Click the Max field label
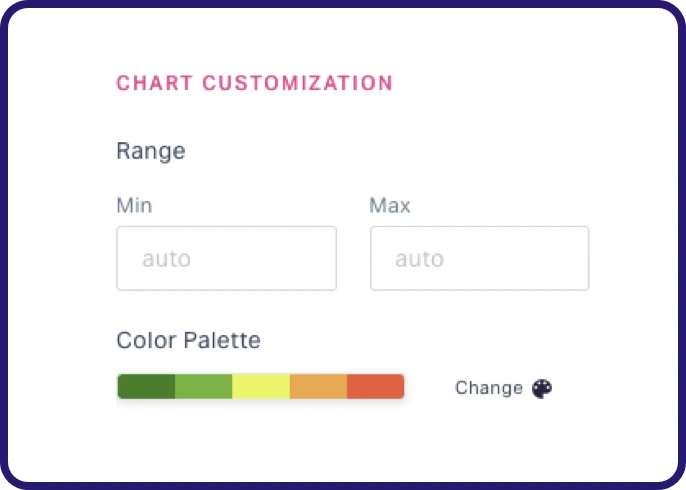686x490 pixels. click(x=390, y=206)
